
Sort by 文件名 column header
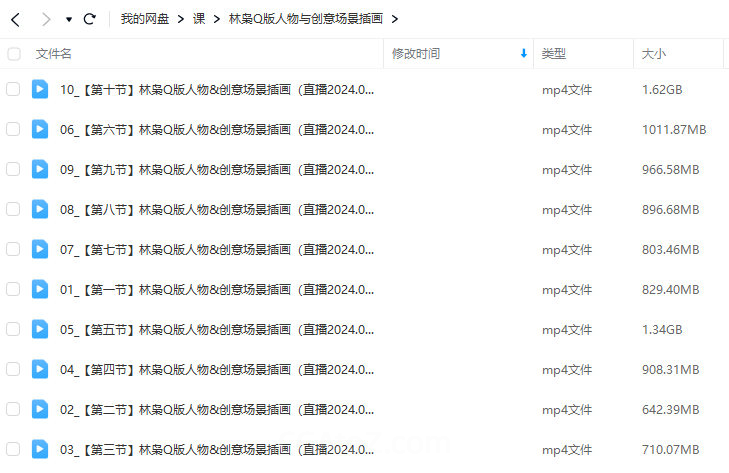click(x=53, y=54)
